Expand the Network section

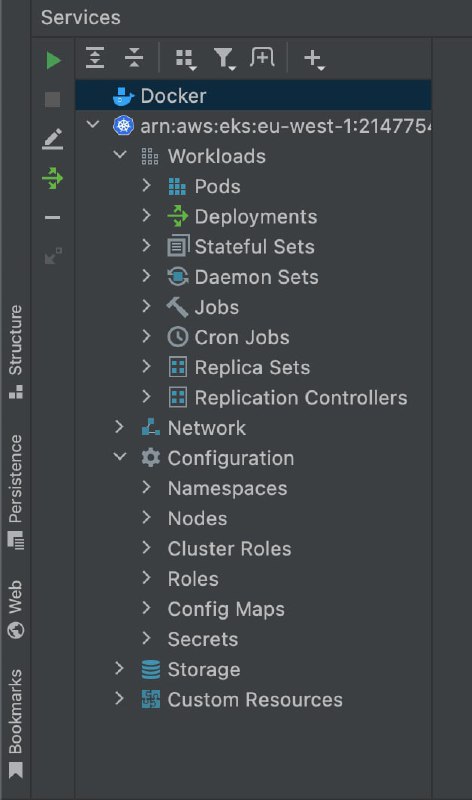(x=119, y=427)
